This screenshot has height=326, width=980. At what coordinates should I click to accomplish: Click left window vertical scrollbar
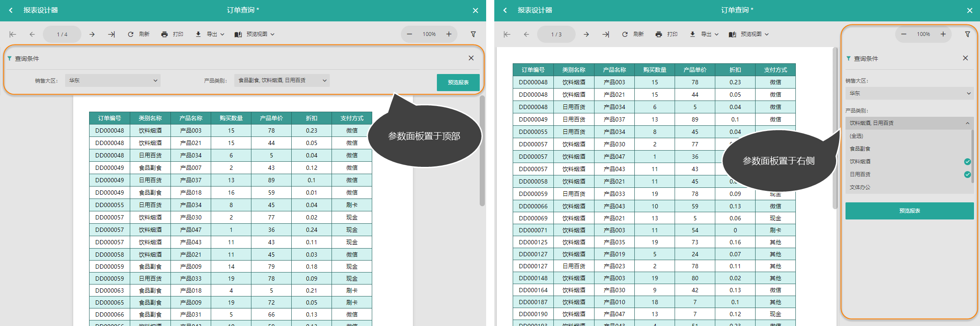(482, 151)
